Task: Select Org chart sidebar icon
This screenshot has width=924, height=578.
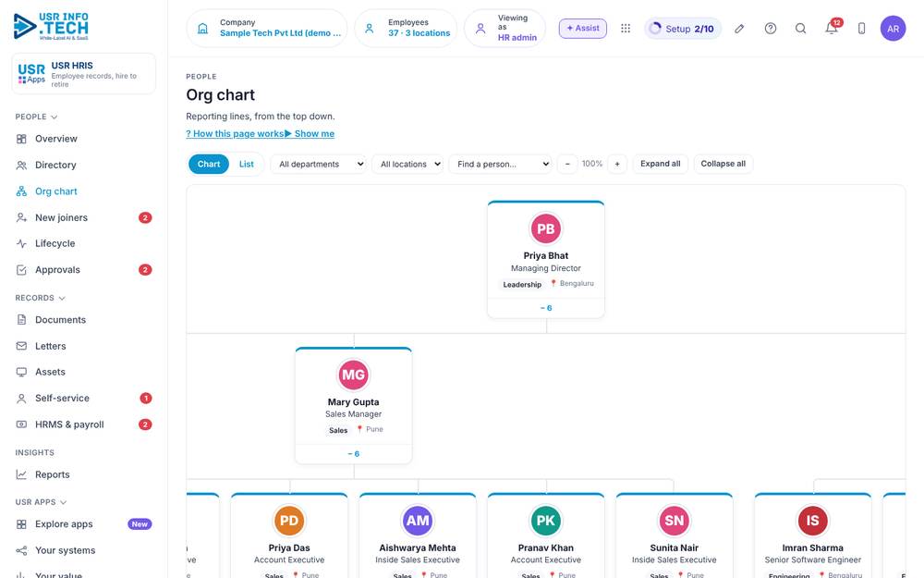Action: [x=21, y=191]
